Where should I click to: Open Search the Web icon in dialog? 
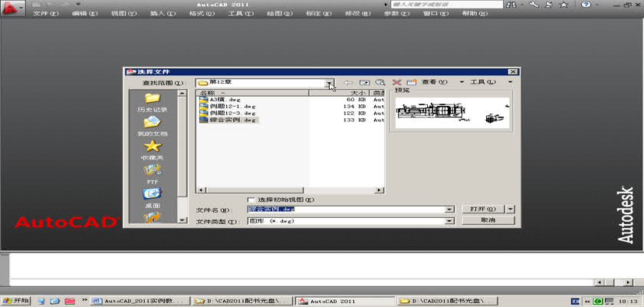pos(380,83)
